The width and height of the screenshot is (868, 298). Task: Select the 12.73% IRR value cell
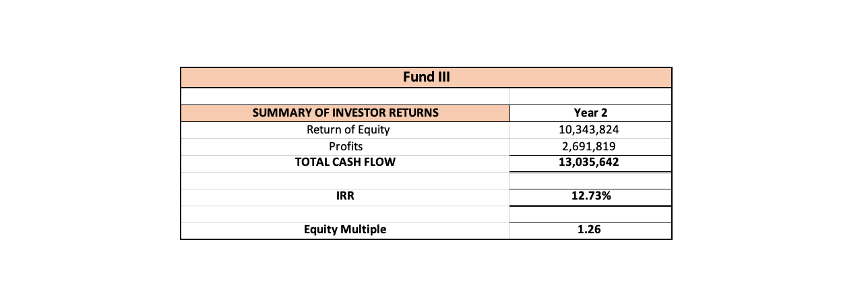[590, 196]
